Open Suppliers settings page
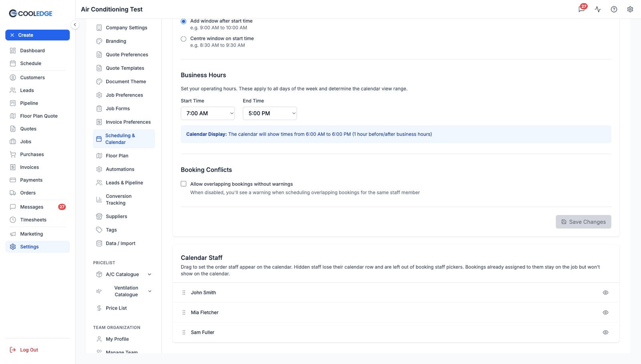The width and height of the screenshot is (641, 364). (124, 217)
